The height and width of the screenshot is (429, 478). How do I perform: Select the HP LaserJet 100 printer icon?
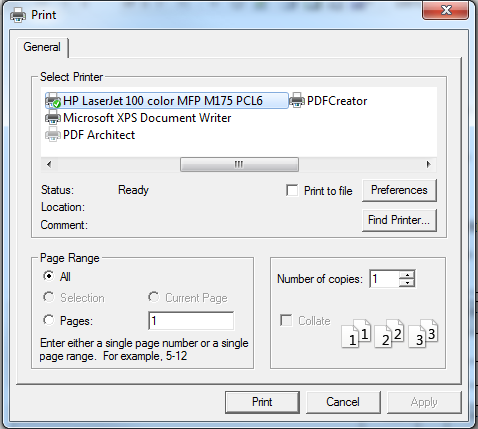point(53,100)
